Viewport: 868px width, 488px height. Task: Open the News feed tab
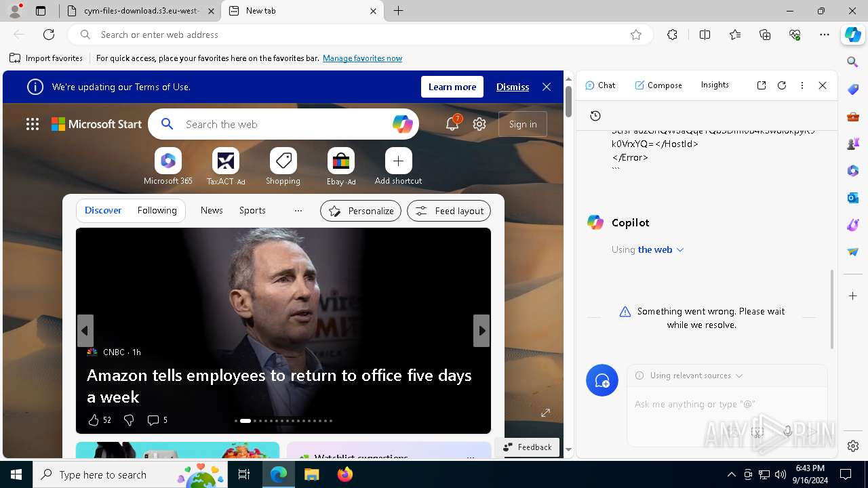pyautogui.click(x=212, y=211)
